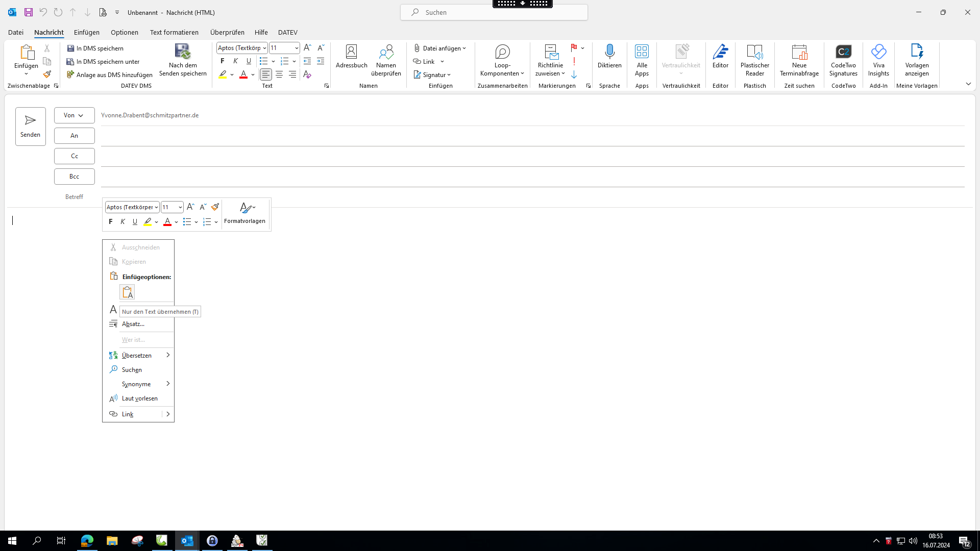Toggle bold in the ribbon Text group
This screenshot has width=980, height=551.
tap(223, 61)
